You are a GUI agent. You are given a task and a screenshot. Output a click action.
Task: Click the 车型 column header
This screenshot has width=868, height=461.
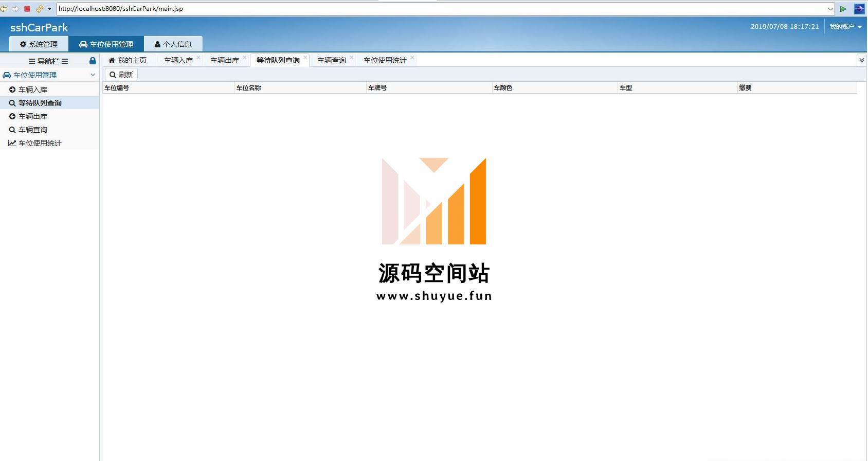(678, 88)
